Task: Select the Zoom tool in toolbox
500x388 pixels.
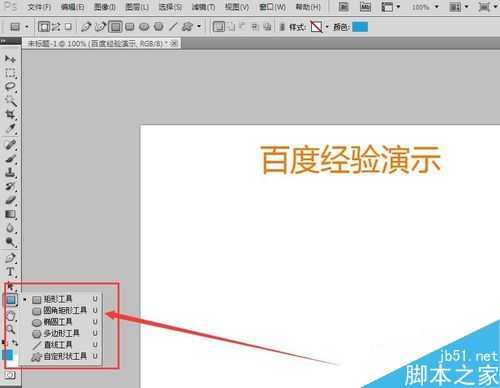Action: (11, 329)
